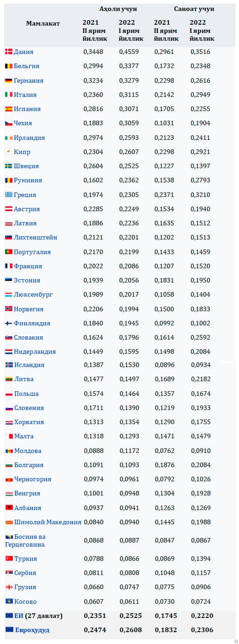The height and width of the screenshot is (644, 239).
Task: Click the Greece flag icon
Action: (9, 195)
